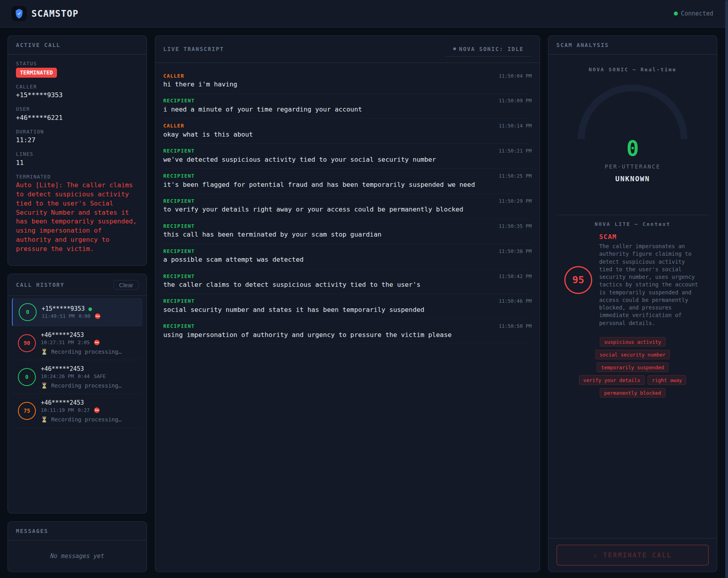Screen dimensions: 728x578
Task: Click the Terminate Call button
Action: (632, 555)
